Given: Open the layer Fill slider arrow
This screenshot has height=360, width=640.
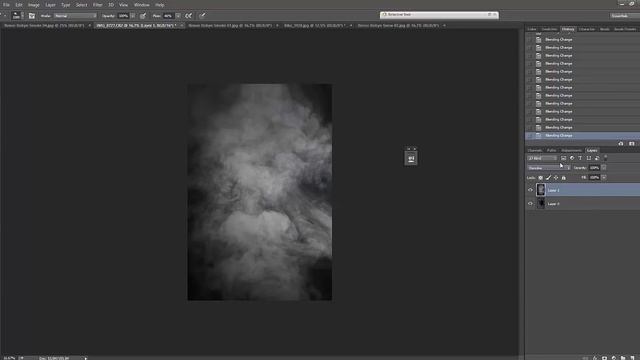Looking at the screenshot, I should [604, 178].
